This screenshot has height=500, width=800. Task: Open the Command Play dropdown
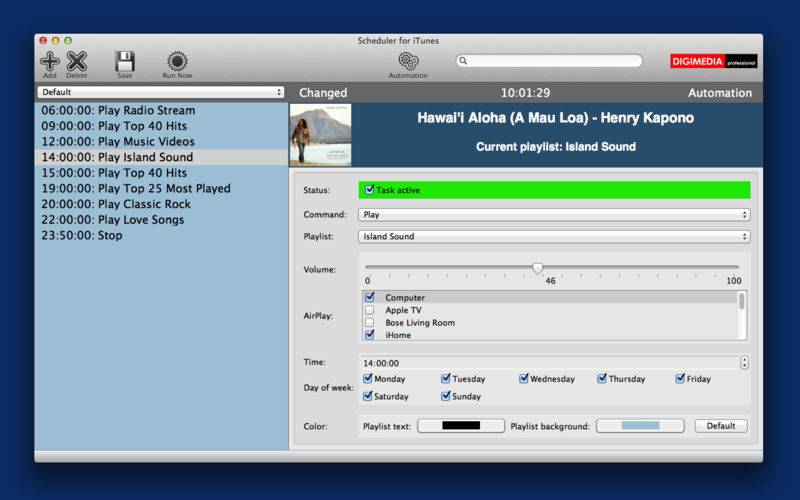click(x=554, y=215)
